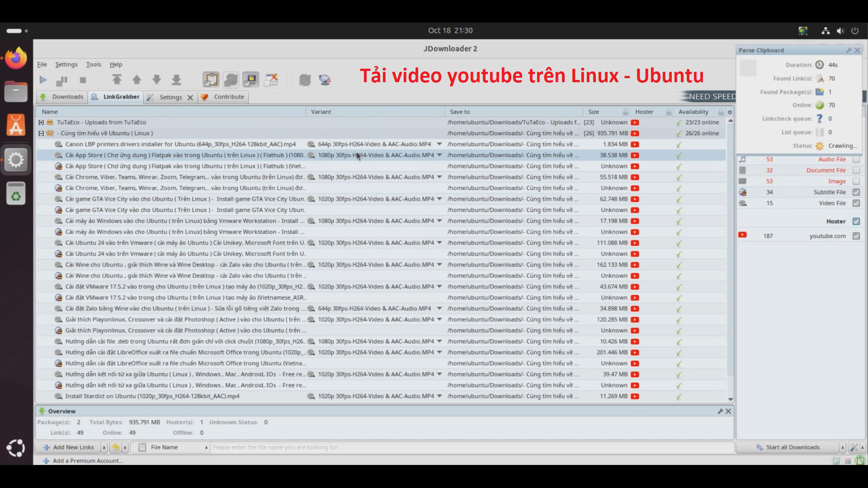Image resolution: width=868 pixels, height=488 pixels.
Task: Open the Settings menu
Action: click(66, 64)
